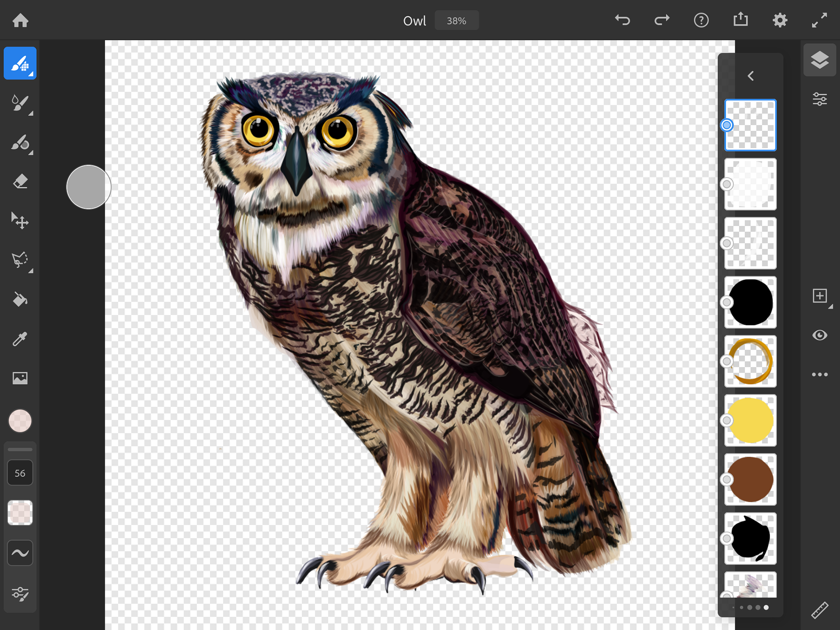Open the pink brush color swatch
840x630 pixels.
pyautogui.click(x=20, y=421)
